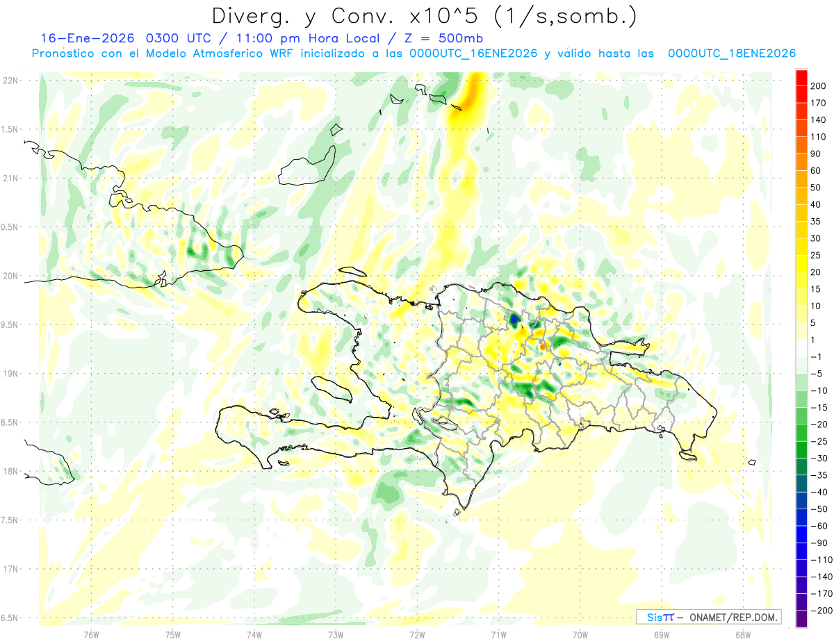834x644 pixels.
Task: Click longitude label '76W'
Action: [x=91, y=635]
